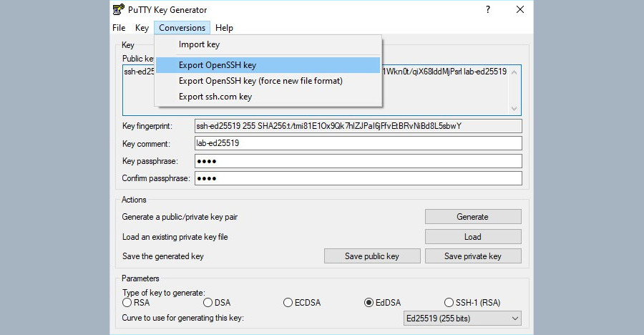Open the Ed25519 (255 bits) curve dropdown
The image size is (644, 335).
[462, 318]
